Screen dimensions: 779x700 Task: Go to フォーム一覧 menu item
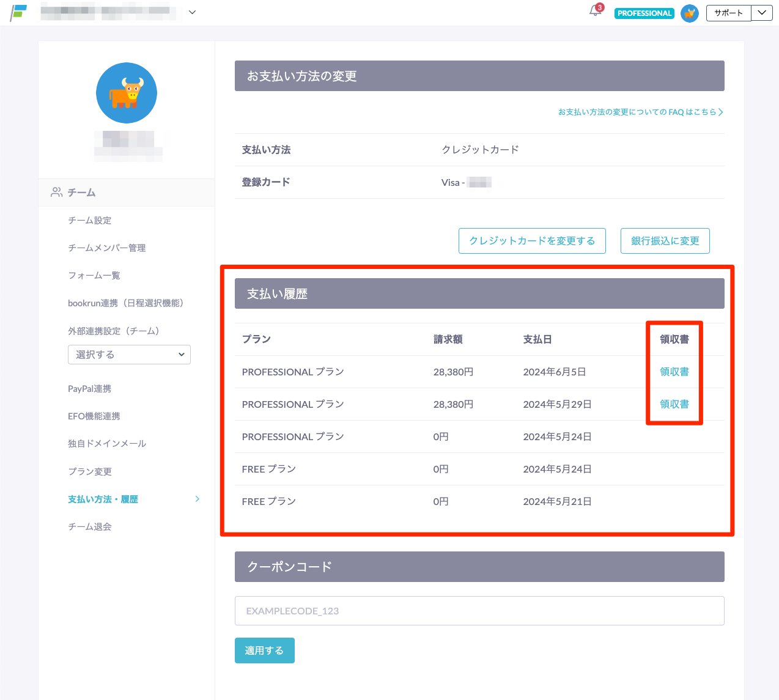click(x=94, y=275)
